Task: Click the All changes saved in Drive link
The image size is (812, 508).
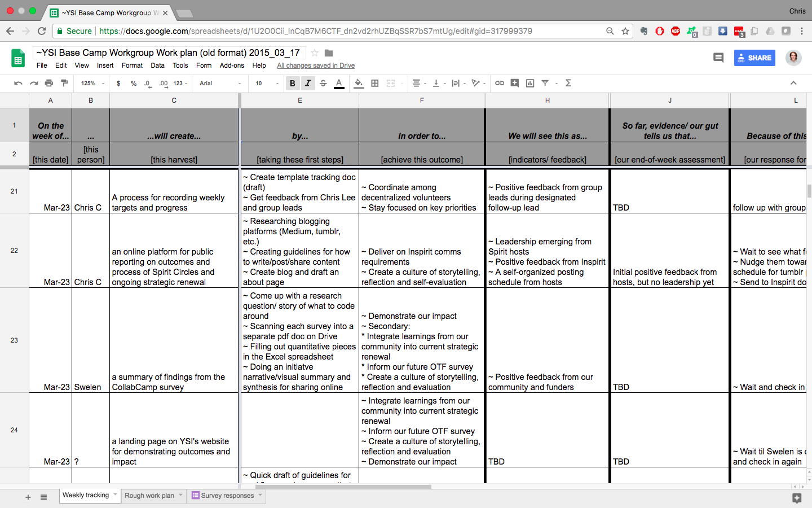Action: (x=316, y=65)
